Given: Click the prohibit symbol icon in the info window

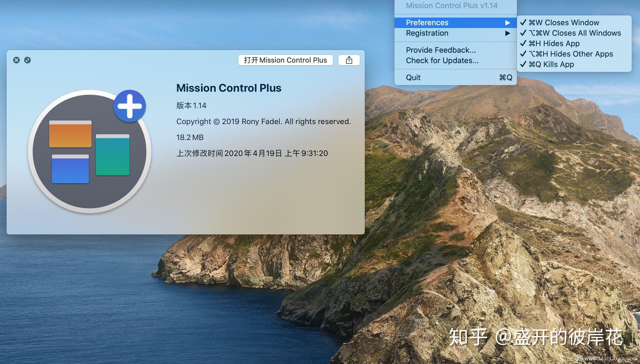Looking at the screenshot, I should coord(27,60).
